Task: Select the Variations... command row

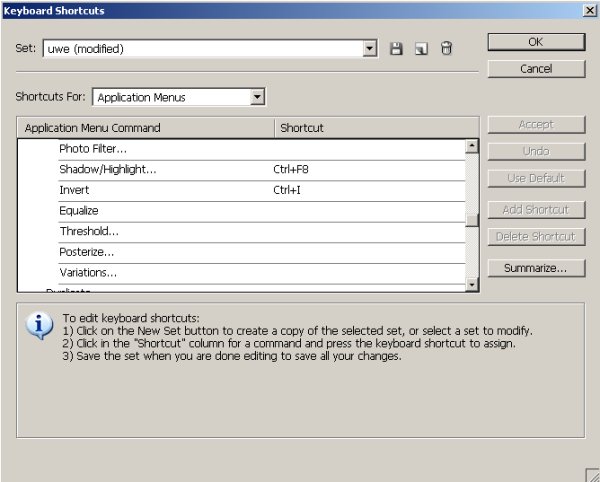Action: [262, 273]
